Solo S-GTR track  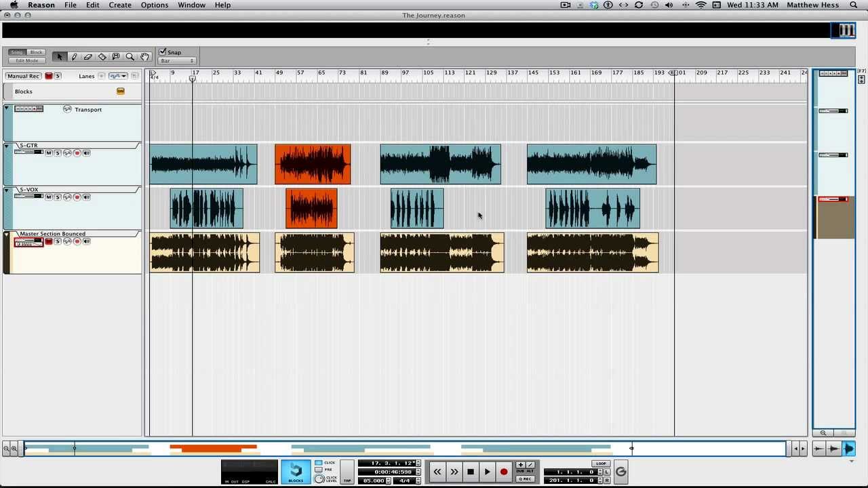click(58, 153)
